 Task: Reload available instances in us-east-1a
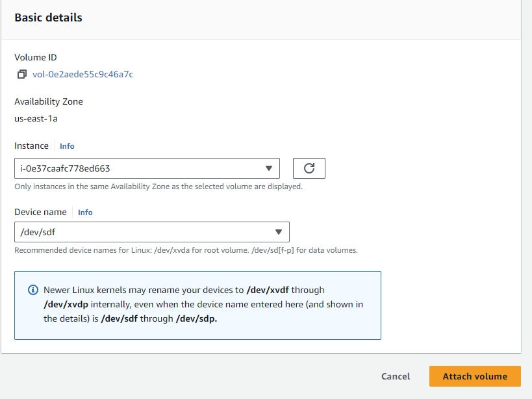pyautogui.click(x=309, y=168)
